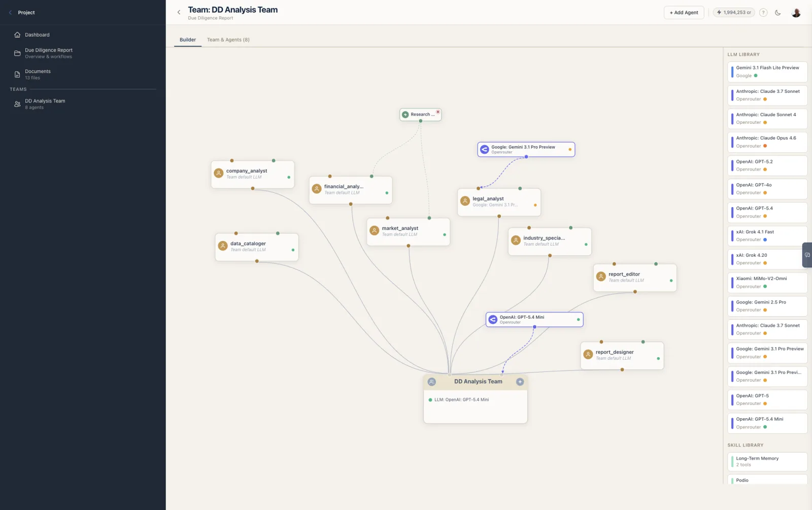This screenshot has width=812, height=510.
Task: Select Xiaomi: MiMo-V2-Omni library card
Action: click(767, 283)
